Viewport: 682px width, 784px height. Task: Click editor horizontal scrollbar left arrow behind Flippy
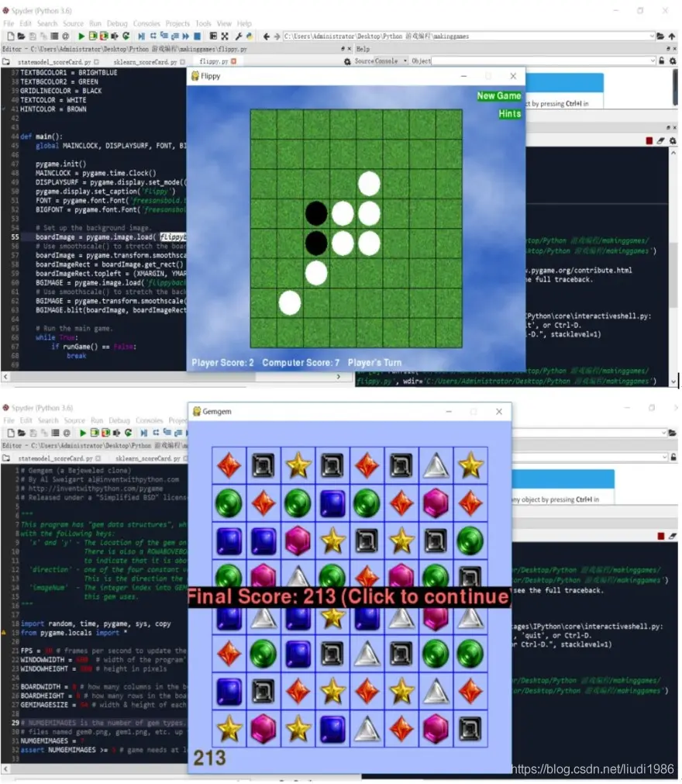click(x=5, y=377)
